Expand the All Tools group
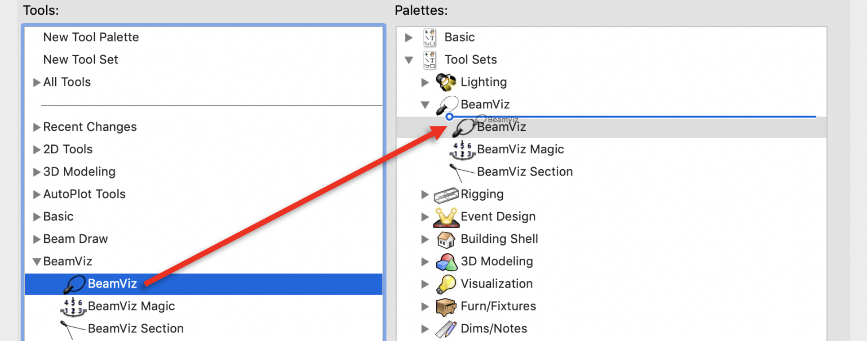This screenshot has width=868, height=341. [37, 82]
